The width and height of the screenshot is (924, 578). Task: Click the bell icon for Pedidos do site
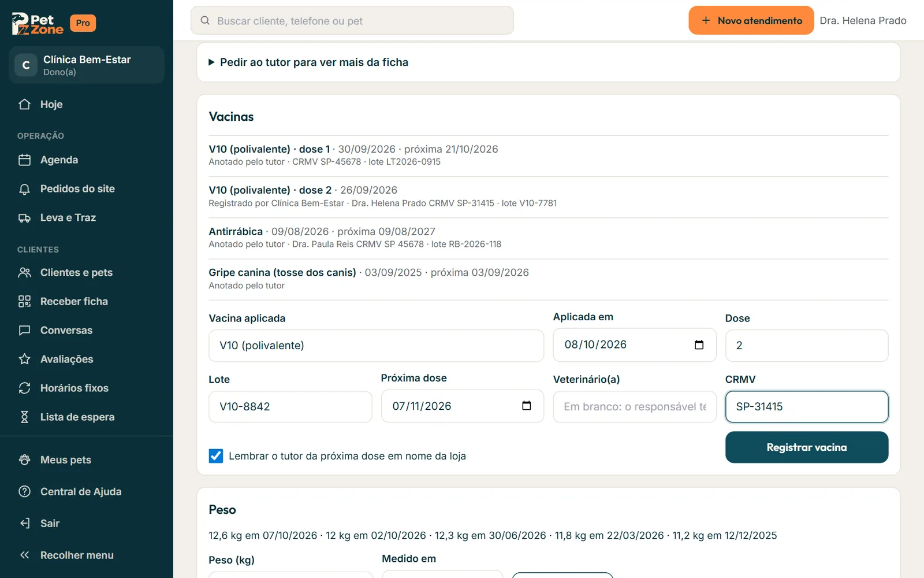[24, 189]
